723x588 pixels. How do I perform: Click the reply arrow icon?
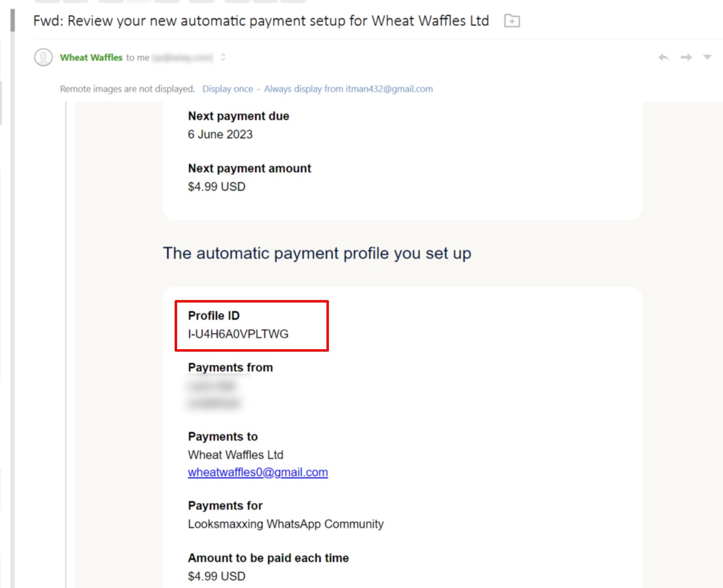(664, 57)
